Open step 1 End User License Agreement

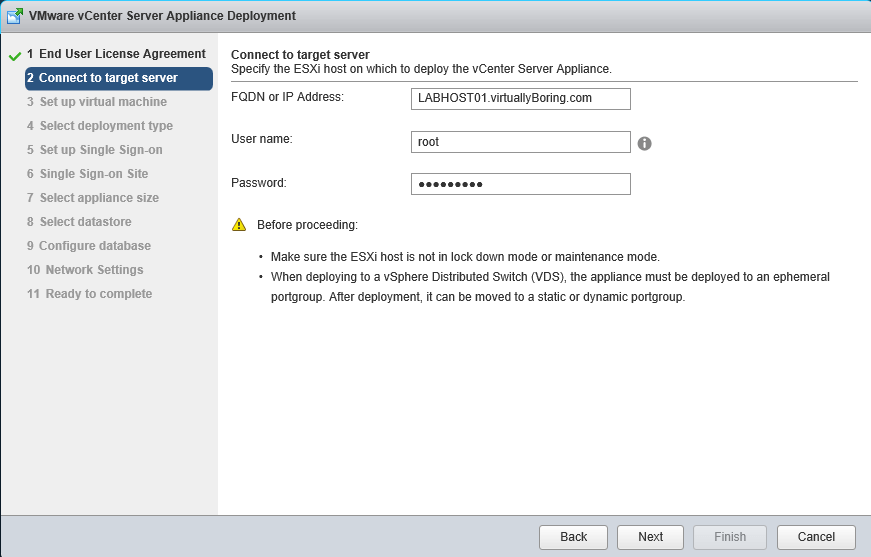coord(116,54)
